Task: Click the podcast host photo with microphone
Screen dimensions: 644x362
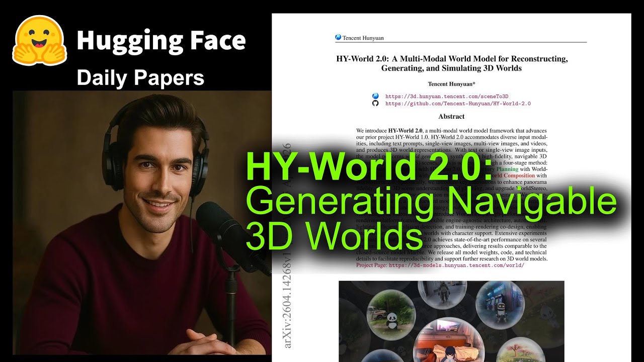Action: 141,223
